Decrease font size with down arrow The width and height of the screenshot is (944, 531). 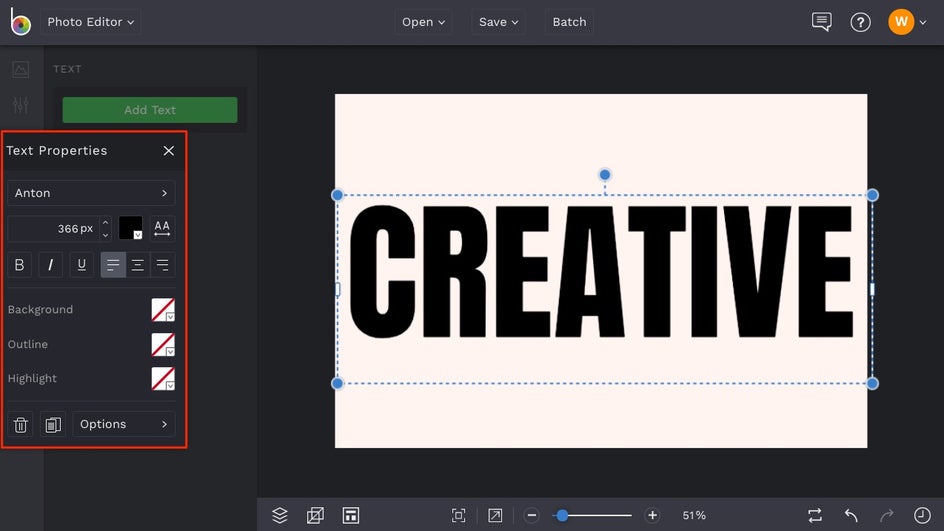click(105, 235)
